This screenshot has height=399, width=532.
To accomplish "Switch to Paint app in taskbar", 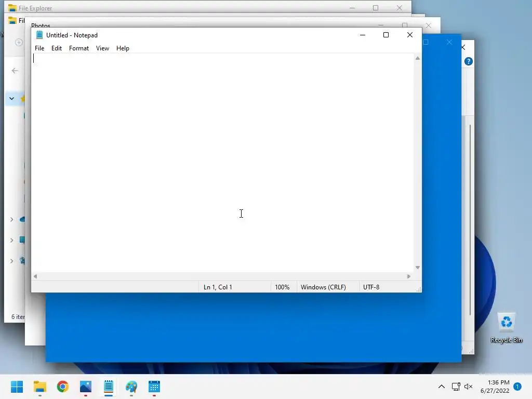I will pos(131,387).
